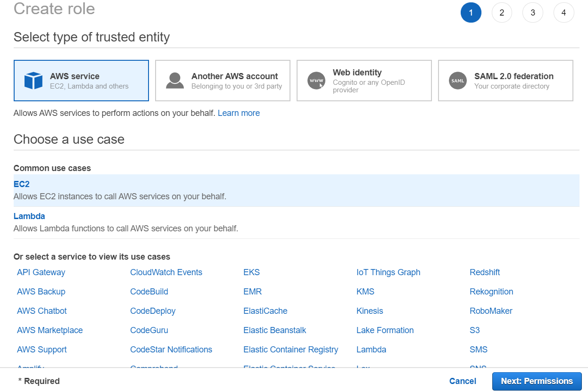This screenshot has height=392, width=588.
Task: Choose RoboMaker service
Action: coord(491,311)
